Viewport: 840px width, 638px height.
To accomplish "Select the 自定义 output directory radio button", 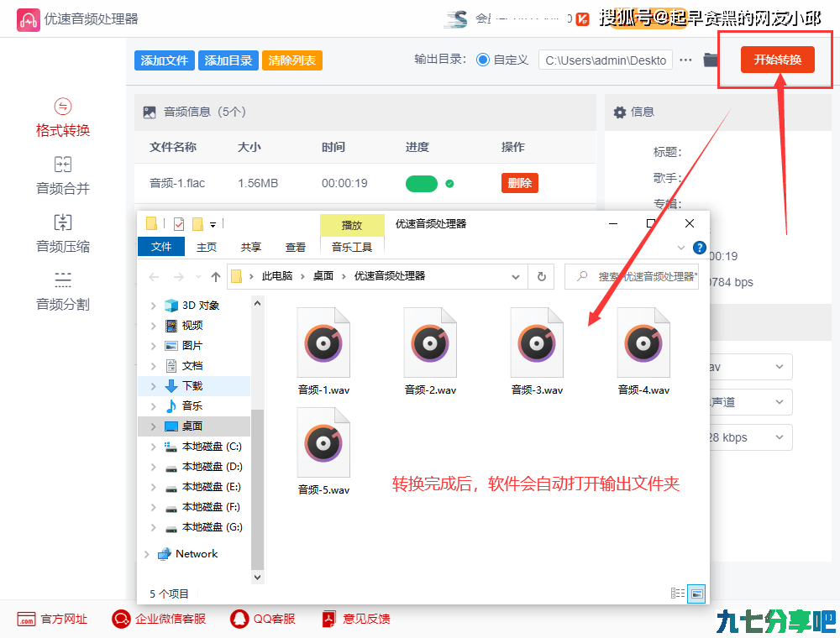I will click(483, 60).
